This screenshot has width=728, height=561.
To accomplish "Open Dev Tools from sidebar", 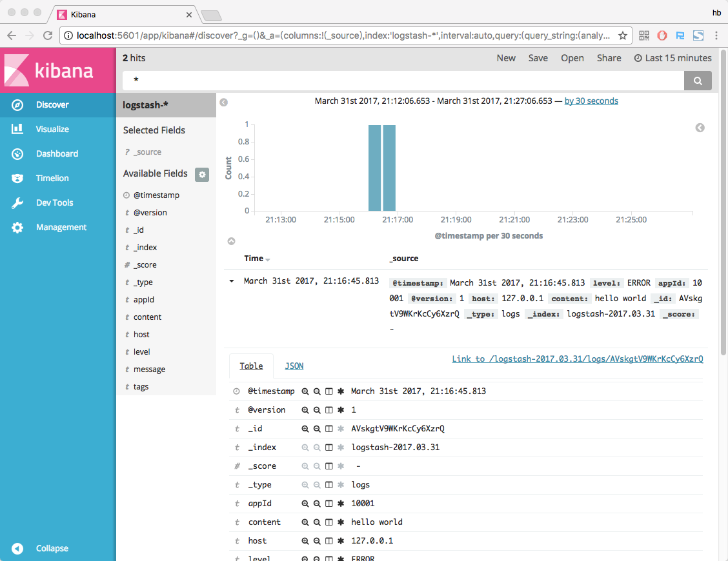I will point(57,202).
